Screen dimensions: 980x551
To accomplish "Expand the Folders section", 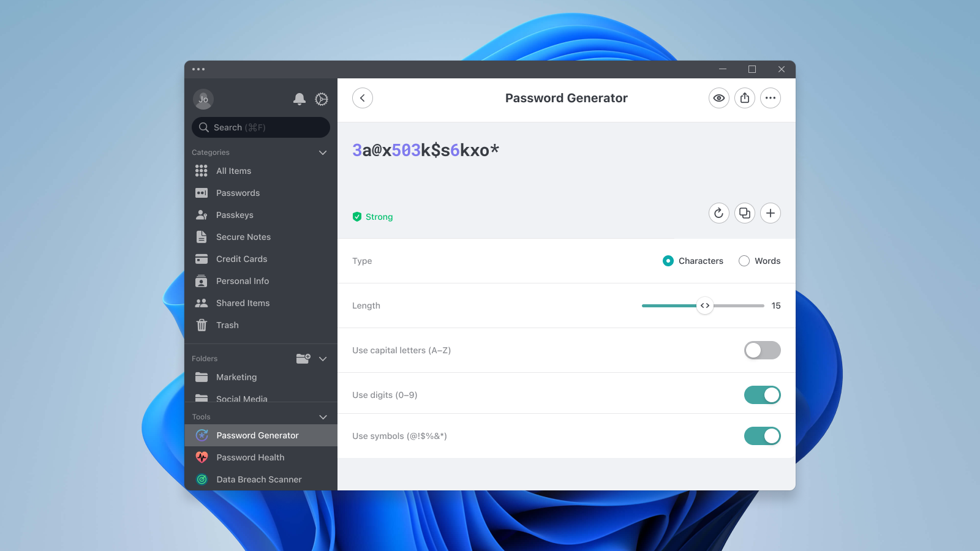I will coord(323,359).
